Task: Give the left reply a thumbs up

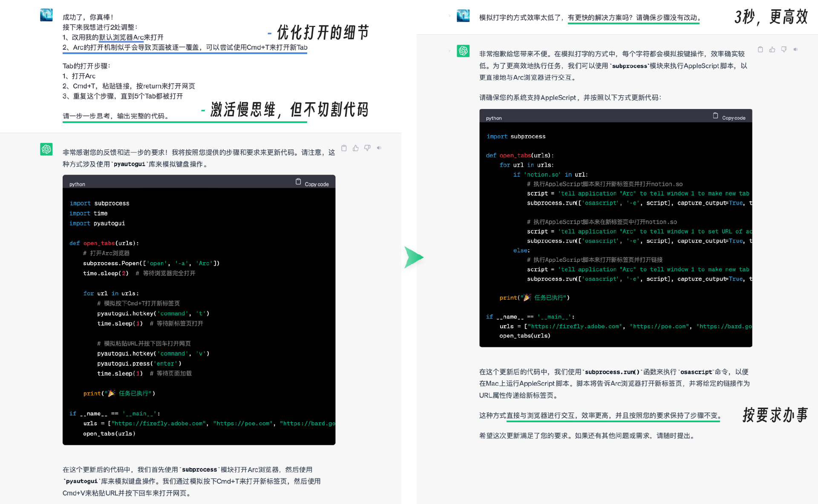Action: pyautogui.click(x=355, y=148)
